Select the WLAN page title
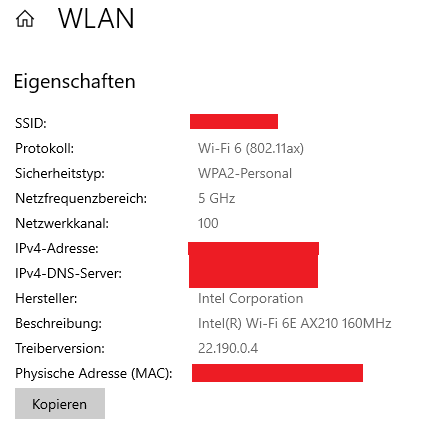 coord(96,19)
